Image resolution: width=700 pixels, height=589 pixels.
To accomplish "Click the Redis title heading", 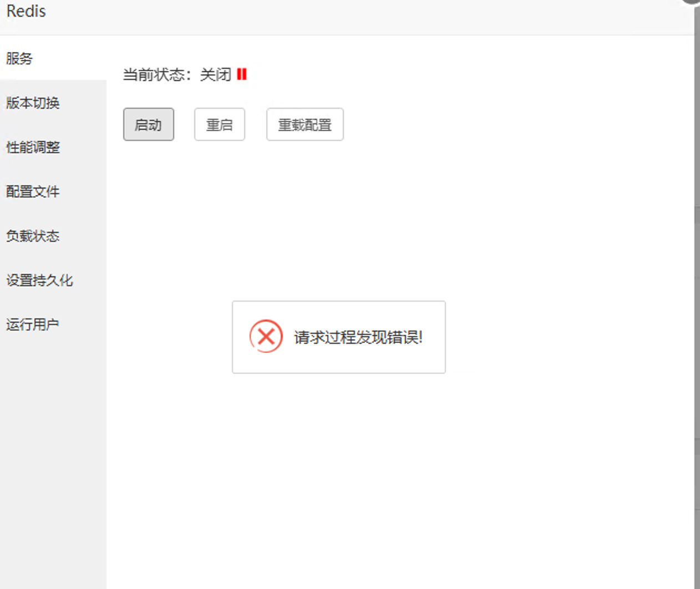I will click(x=26, y=11).
